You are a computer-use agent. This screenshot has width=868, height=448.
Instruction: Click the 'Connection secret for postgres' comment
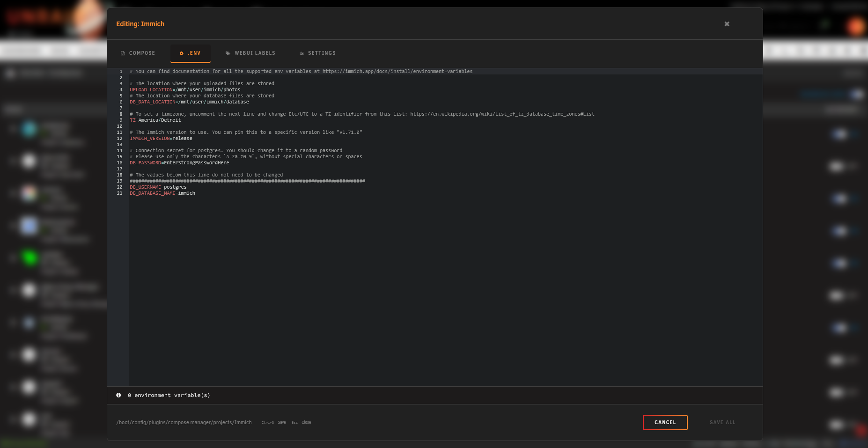[x=236, y=151]
